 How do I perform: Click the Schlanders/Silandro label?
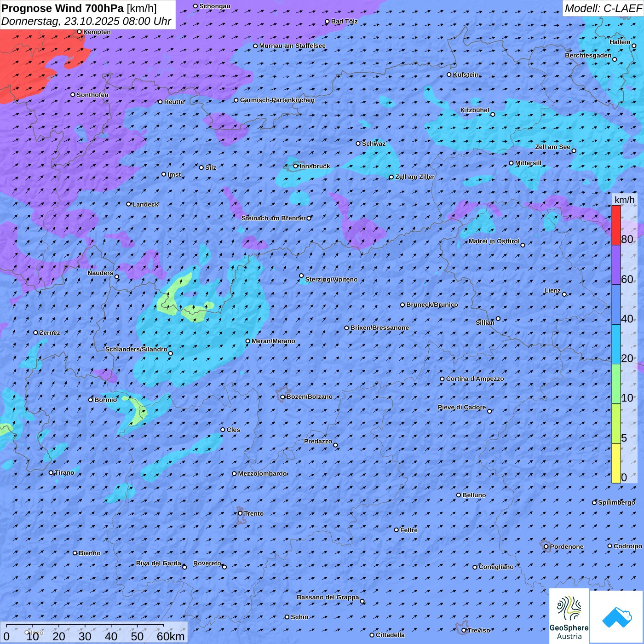tap(136, 349)
